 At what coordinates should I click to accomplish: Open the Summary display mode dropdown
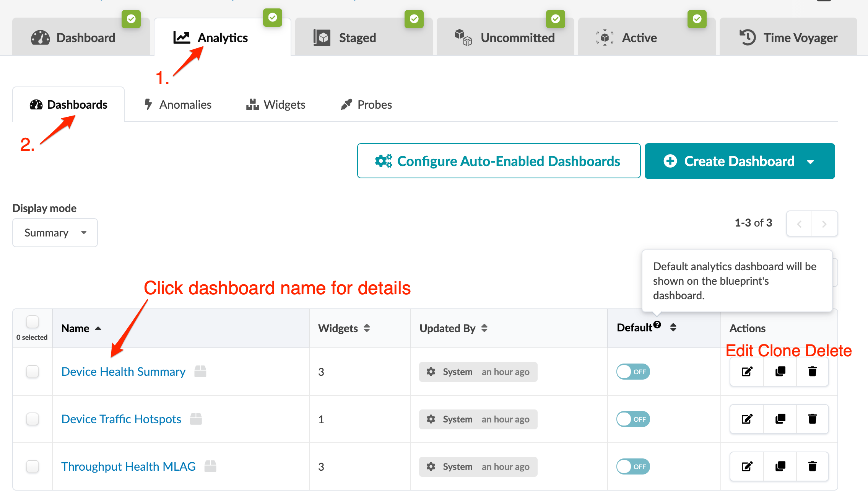coord(55,233)
